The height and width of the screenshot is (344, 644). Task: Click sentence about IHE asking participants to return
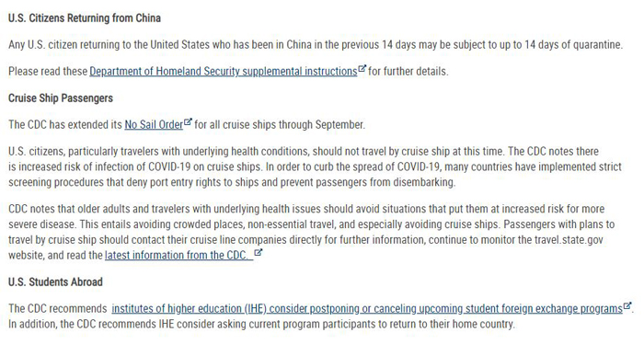tap(261, 325)
